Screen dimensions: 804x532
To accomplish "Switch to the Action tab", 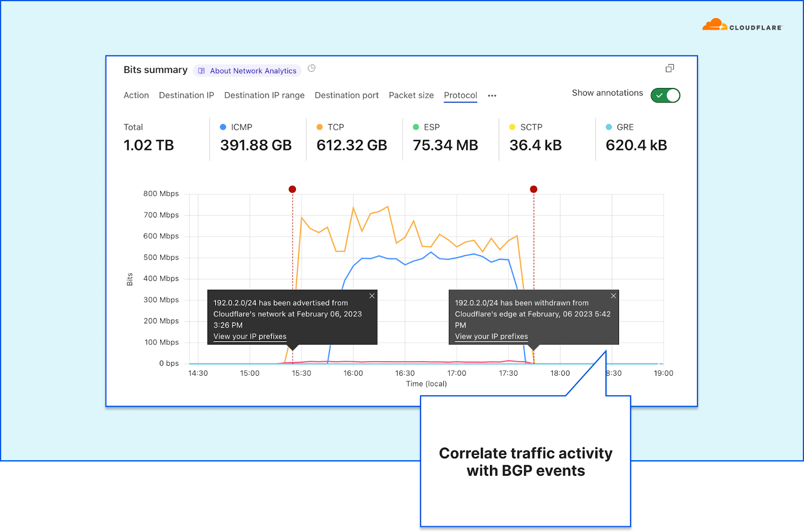I will pos(136,95).
